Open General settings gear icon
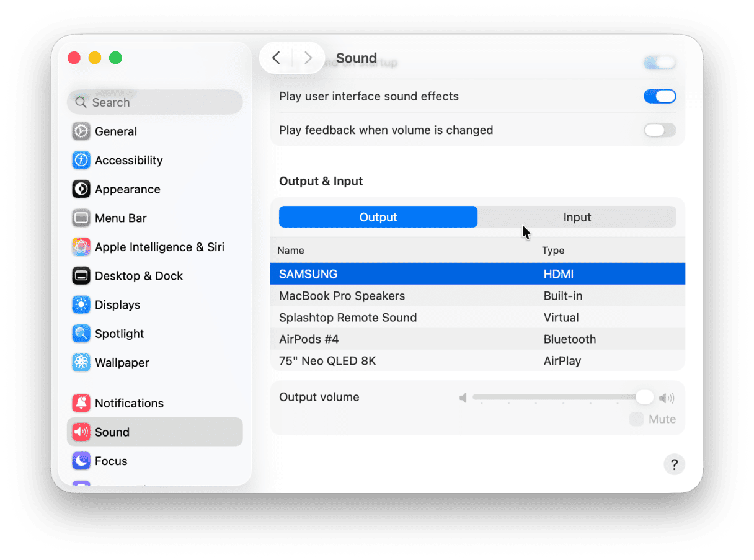The height and width of the screenshot is (560, 754). pyautogui.click(x=81, y=131)
